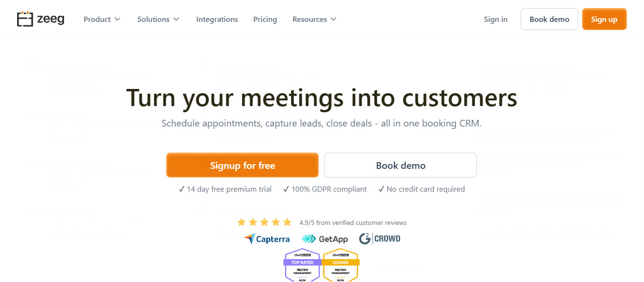The width and height of the screenshot is (644, 282).
Task: Click checkmark beside 14 day free premium trial
Action: 181,189
